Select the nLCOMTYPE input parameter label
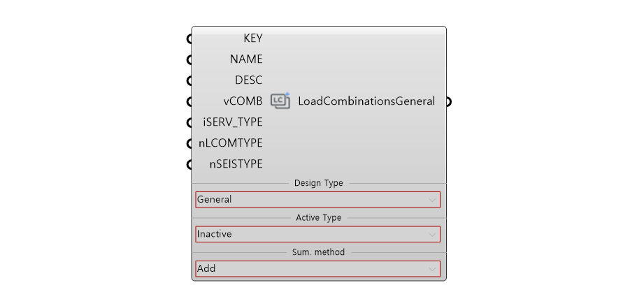 pyautogui.click(x=230, y=143)
